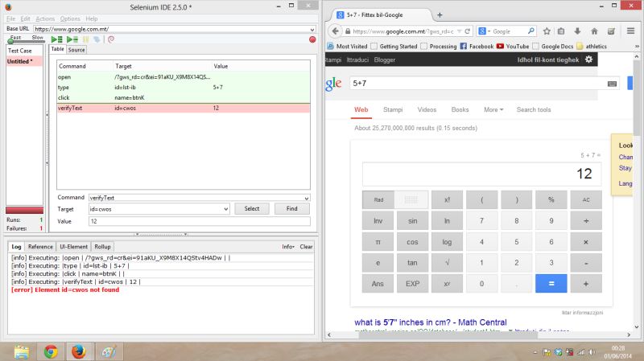Go back one page in Firefox
Image resolution: width=644 pixels, height=361 pixels.
(336, 31)
